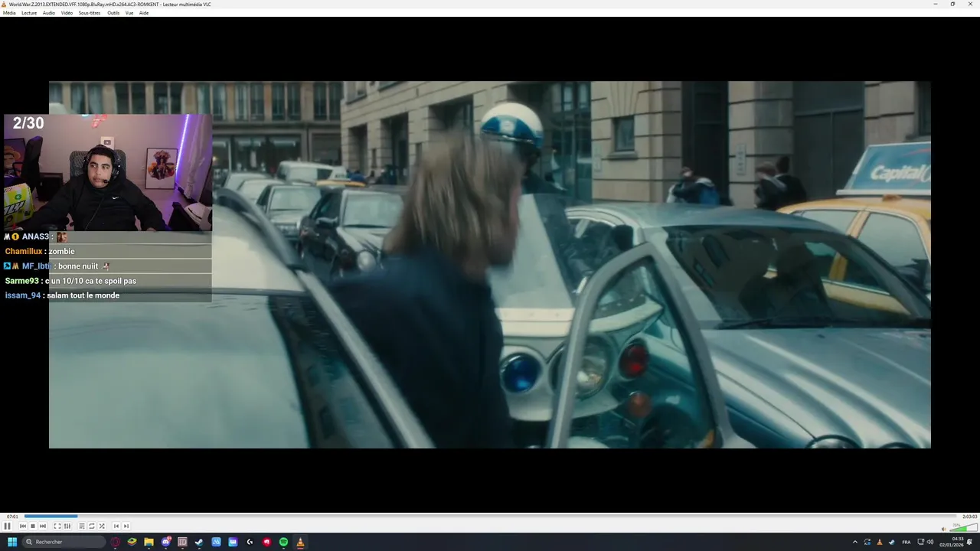The image size is (980, 551).
Task: Click the sync tray icon
Action: tap(867, 542)
